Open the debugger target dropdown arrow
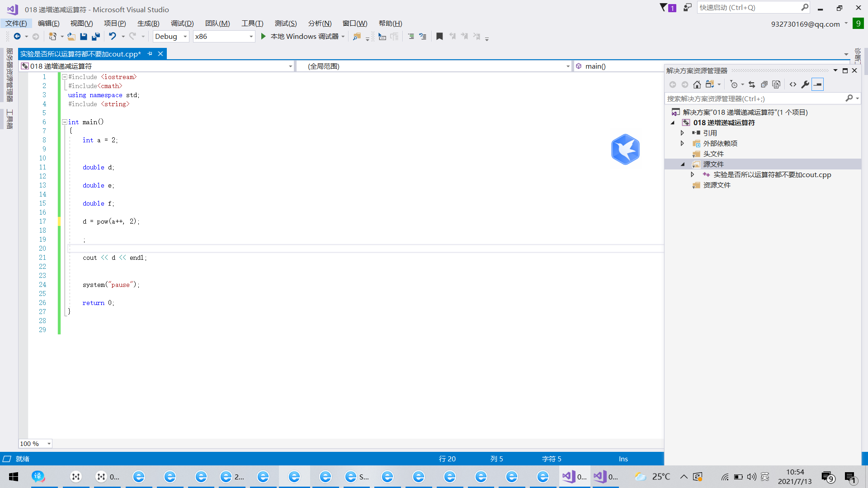Viewport: 868px width, 488px height. click(343, 37)
